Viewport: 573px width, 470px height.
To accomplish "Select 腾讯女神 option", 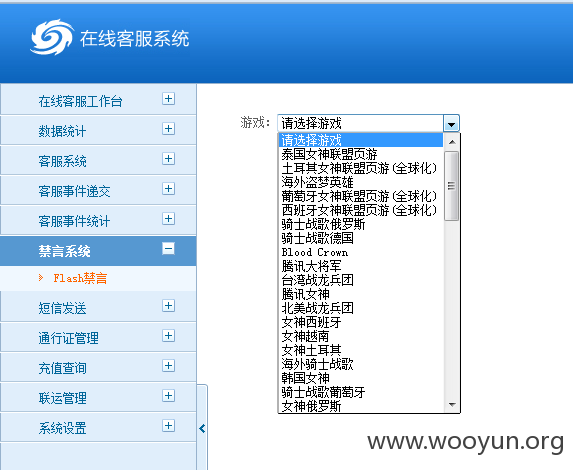I will click(x=361, y=294).
